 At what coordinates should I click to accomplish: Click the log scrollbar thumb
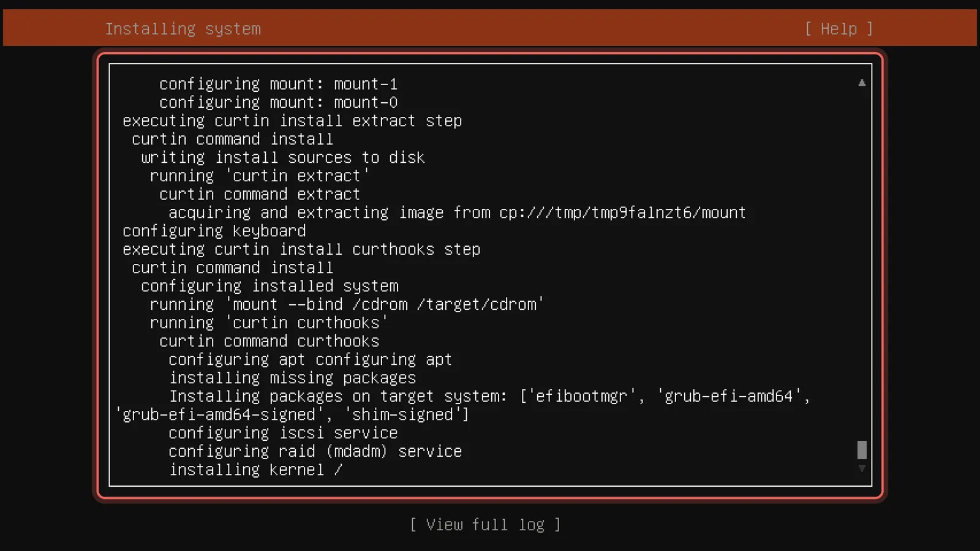pos(862,450)
